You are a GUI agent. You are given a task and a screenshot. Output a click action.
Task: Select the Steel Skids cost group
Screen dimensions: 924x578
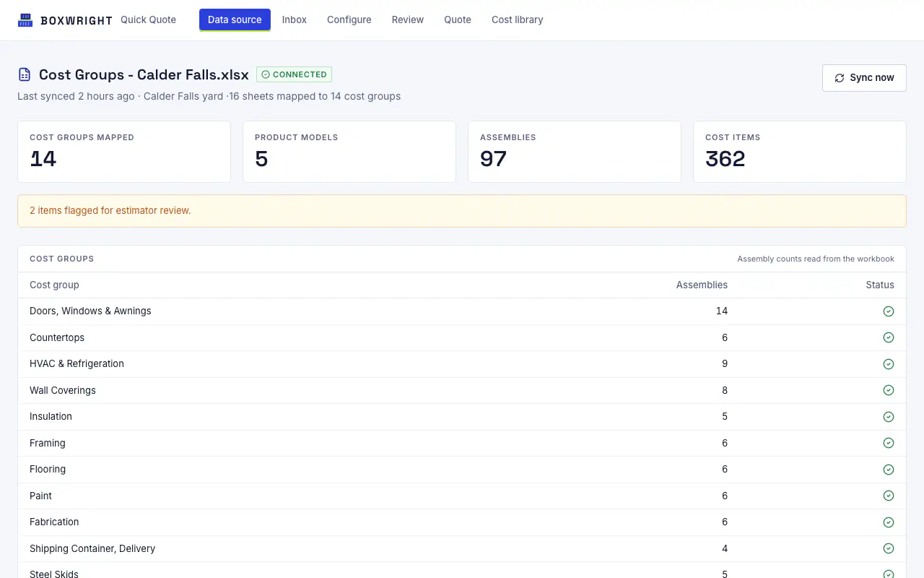[462, 571]
